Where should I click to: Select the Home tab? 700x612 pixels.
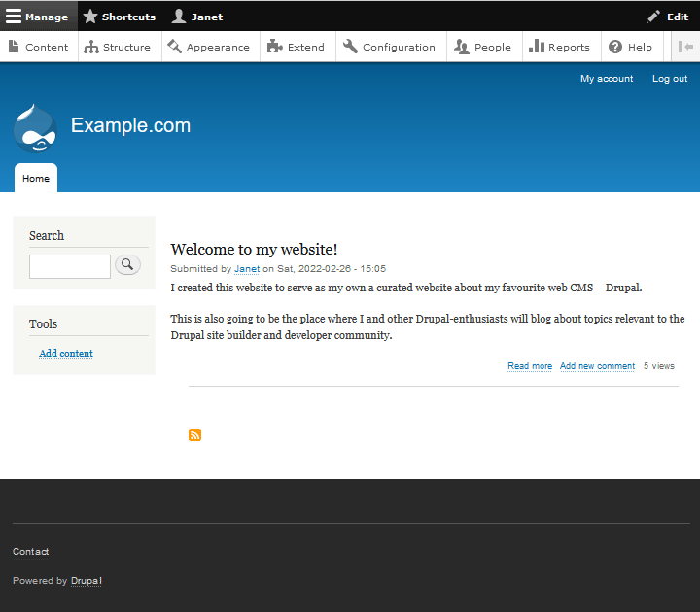click(36, 179)
